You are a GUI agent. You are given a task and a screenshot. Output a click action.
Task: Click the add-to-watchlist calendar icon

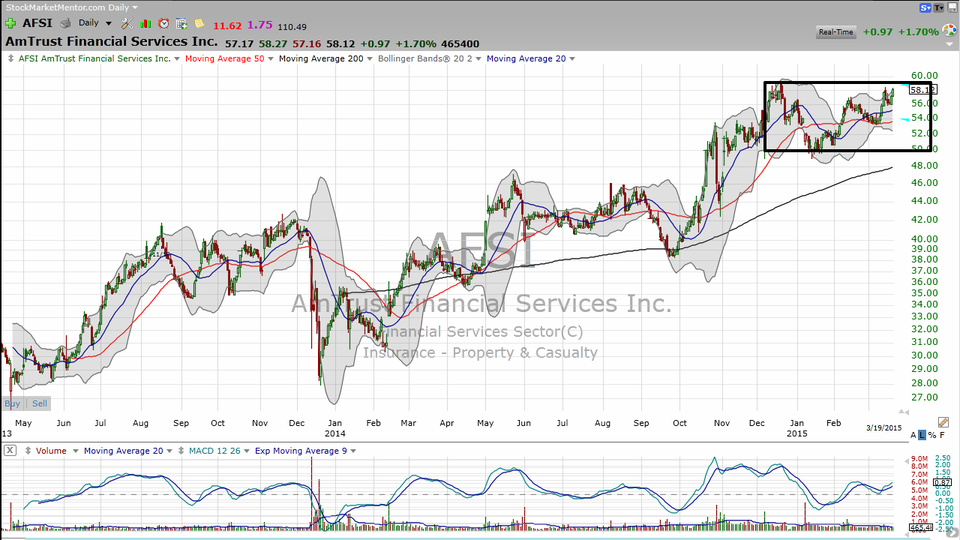[182, 23]
